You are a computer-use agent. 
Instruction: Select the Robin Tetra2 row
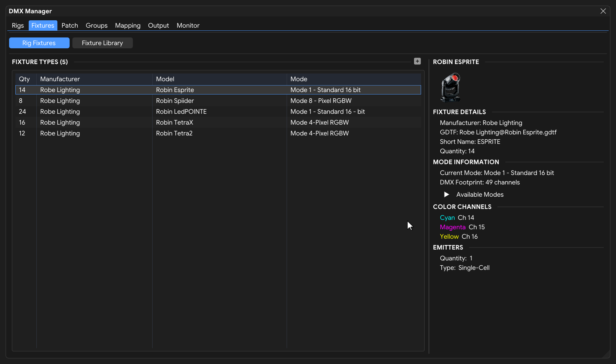[x=218, y=133]
